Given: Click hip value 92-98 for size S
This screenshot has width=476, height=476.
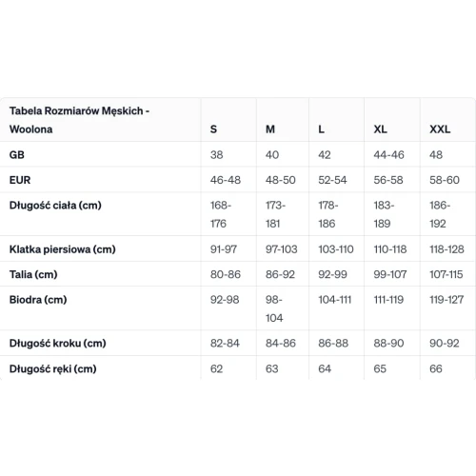Looking at the screenshot, I should coord(225,300).
